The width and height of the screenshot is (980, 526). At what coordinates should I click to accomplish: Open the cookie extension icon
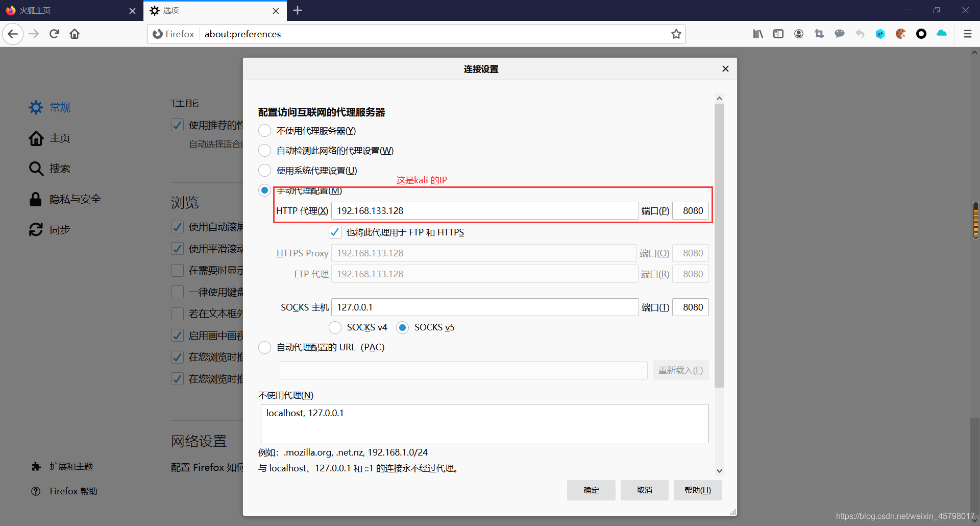pyautogui.click(x=901, y=34)
